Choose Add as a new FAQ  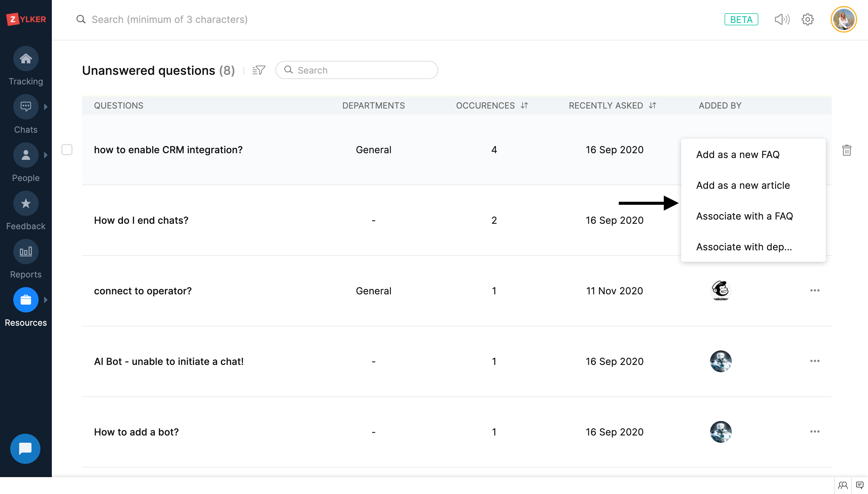[738, 155]
